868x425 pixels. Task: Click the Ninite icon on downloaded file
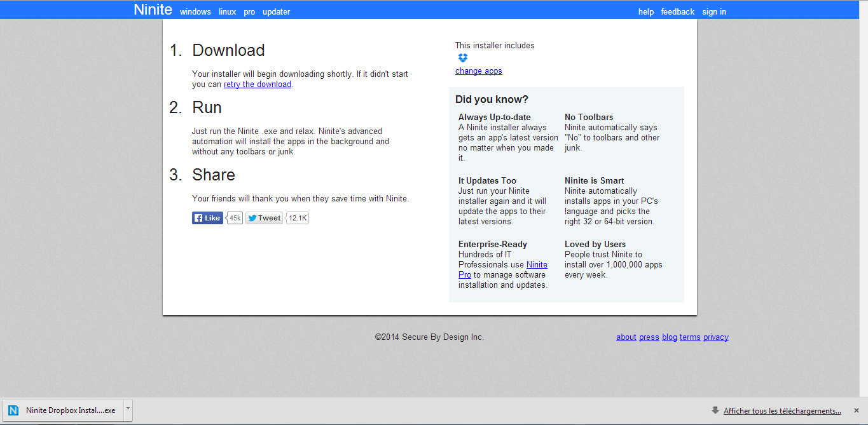(13, 410)
